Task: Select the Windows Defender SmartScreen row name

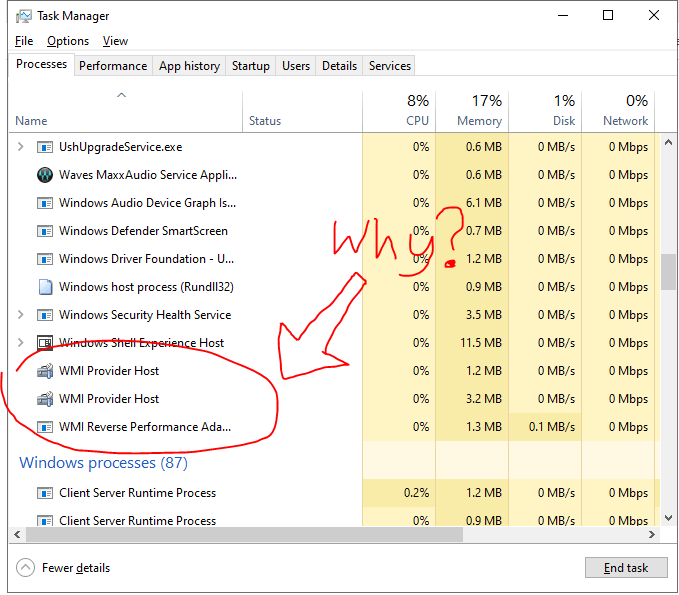Action: [143, 231]
